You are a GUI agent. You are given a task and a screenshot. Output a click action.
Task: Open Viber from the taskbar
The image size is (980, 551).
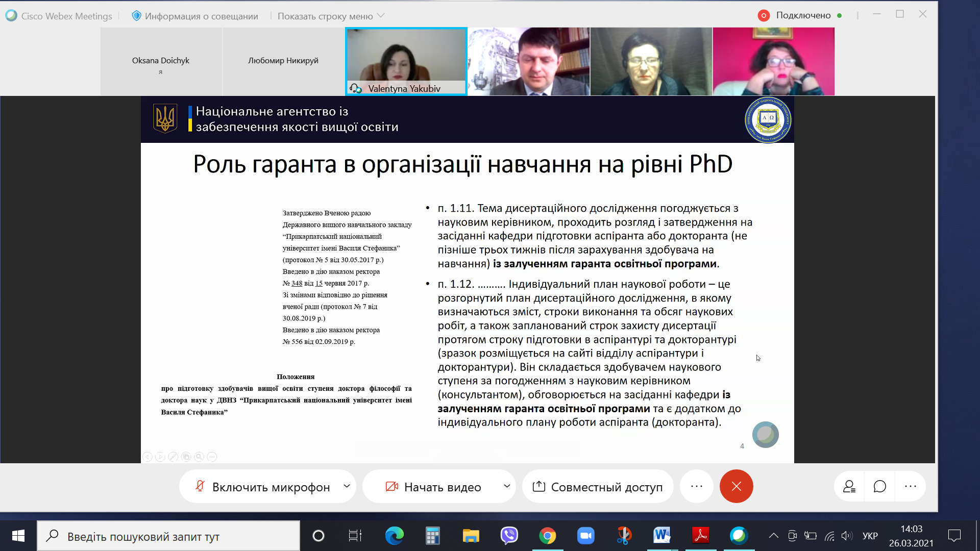pyautogui.click(x=509, y=536)
